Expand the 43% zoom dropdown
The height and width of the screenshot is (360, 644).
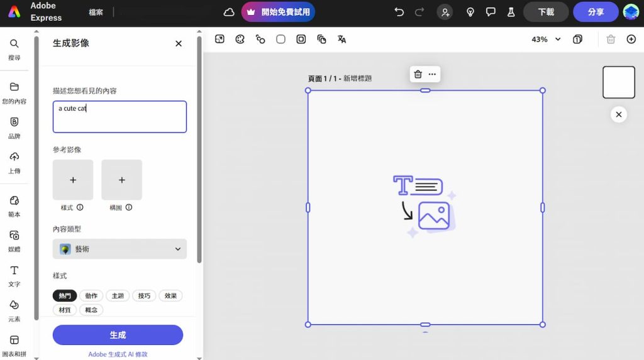(546, 40)
